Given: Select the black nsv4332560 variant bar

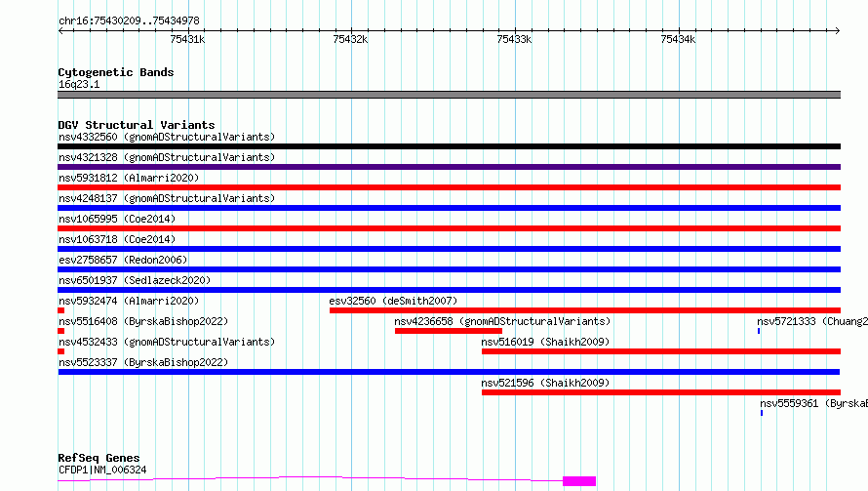Looking at the screenshot, I should coord(449,146).
